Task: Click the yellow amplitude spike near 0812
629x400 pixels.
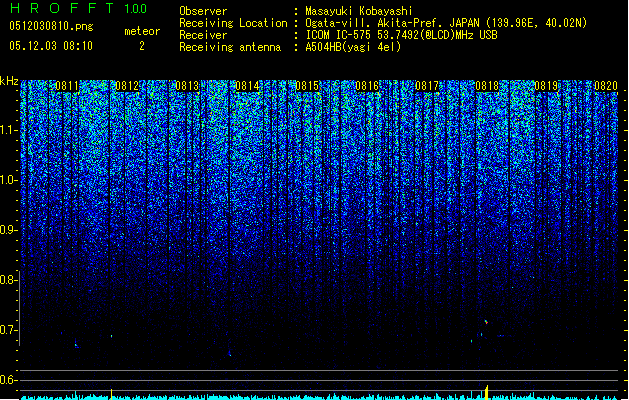Action: tap(112, 394)
